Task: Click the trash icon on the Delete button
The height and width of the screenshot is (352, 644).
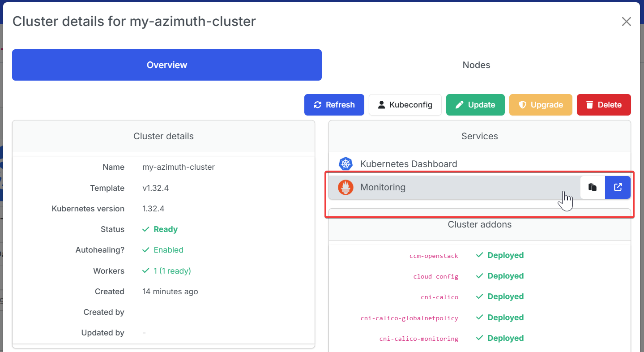Action: tap(589, 105)
